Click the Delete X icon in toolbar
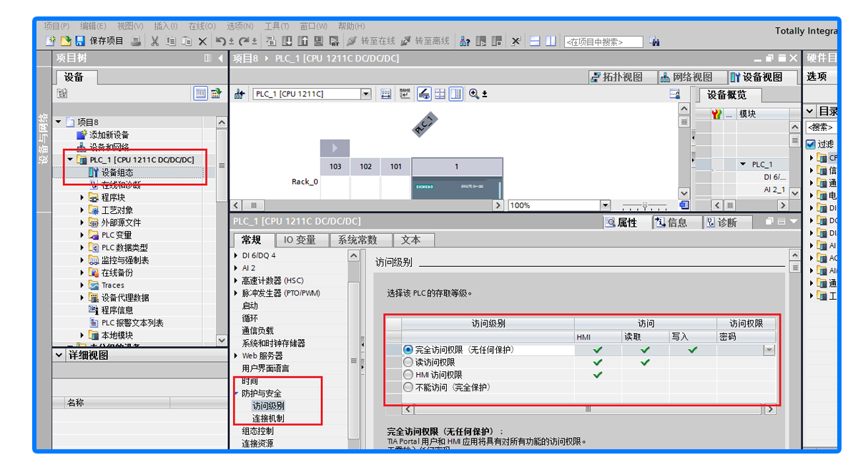This screenshot has width=868, height=465. pyautogui.click(x=202, y=41)
